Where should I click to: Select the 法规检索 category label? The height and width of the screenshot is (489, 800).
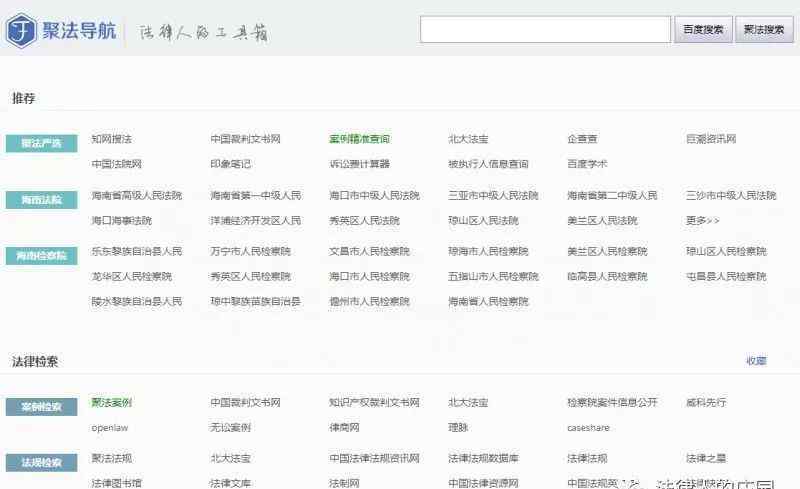point(41,463)
